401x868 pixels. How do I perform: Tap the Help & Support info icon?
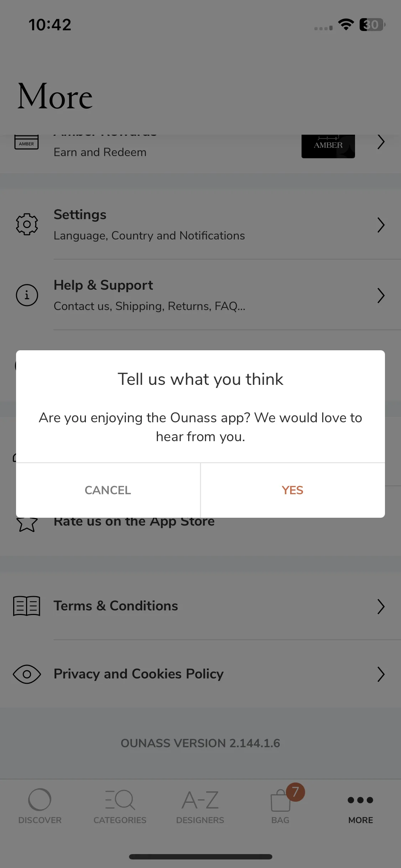point(27,295)
